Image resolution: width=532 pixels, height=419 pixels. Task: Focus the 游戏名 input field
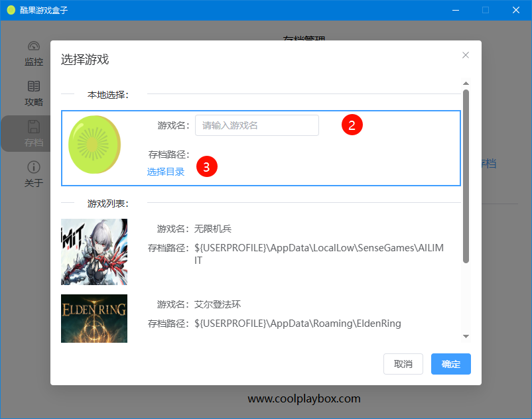click(257, 125)
